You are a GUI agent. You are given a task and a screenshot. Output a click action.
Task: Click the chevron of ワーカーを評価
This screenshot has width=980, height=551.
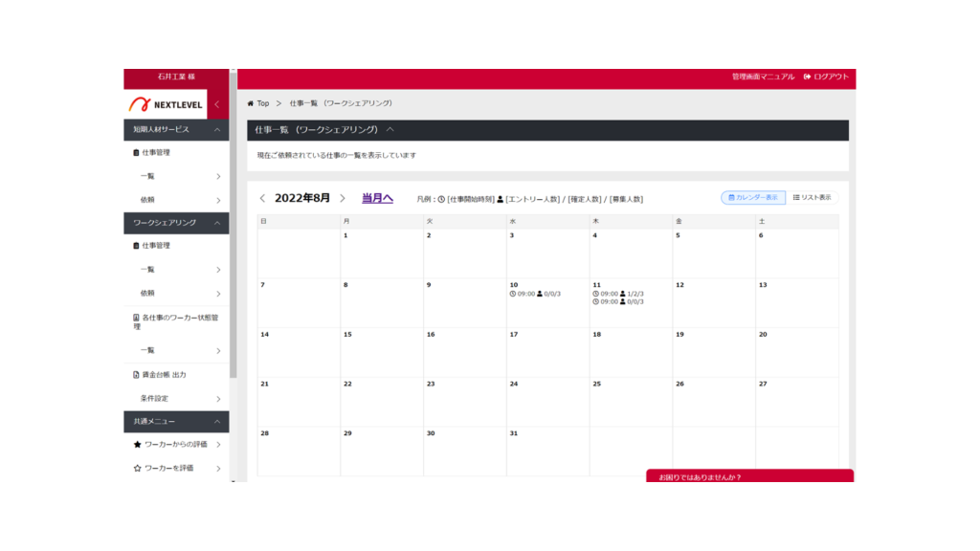(218, 469)
